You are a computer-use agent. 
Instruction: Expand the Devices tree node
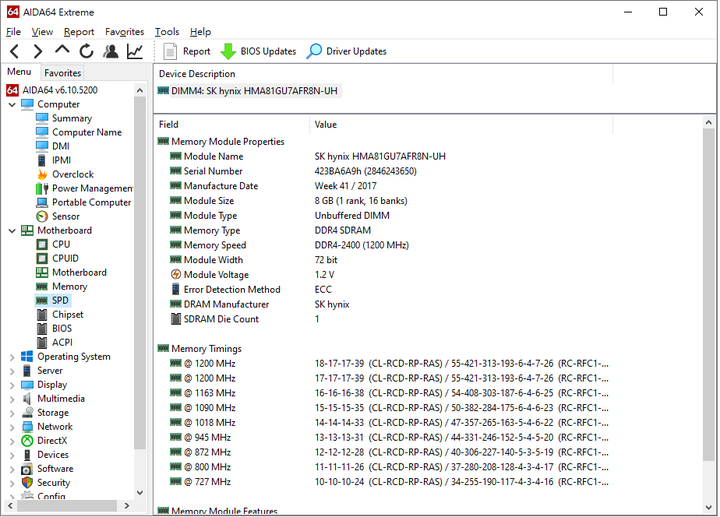12,455
